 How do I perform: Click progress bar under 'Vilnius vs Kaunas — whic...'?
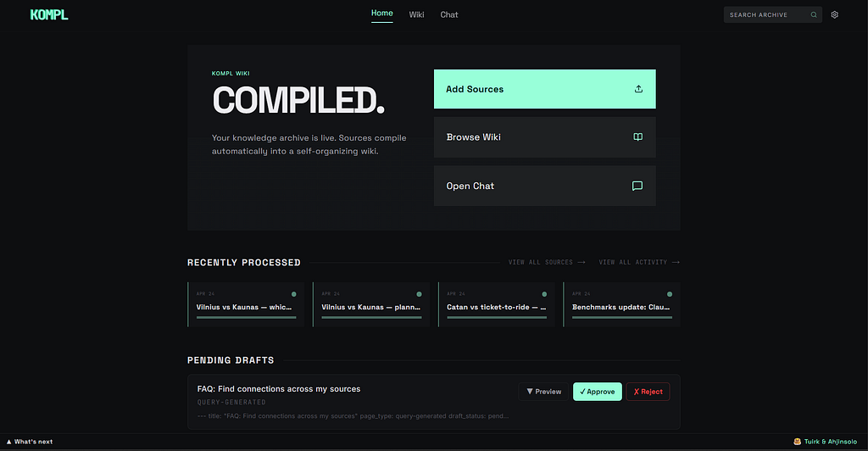coord(246,318)
